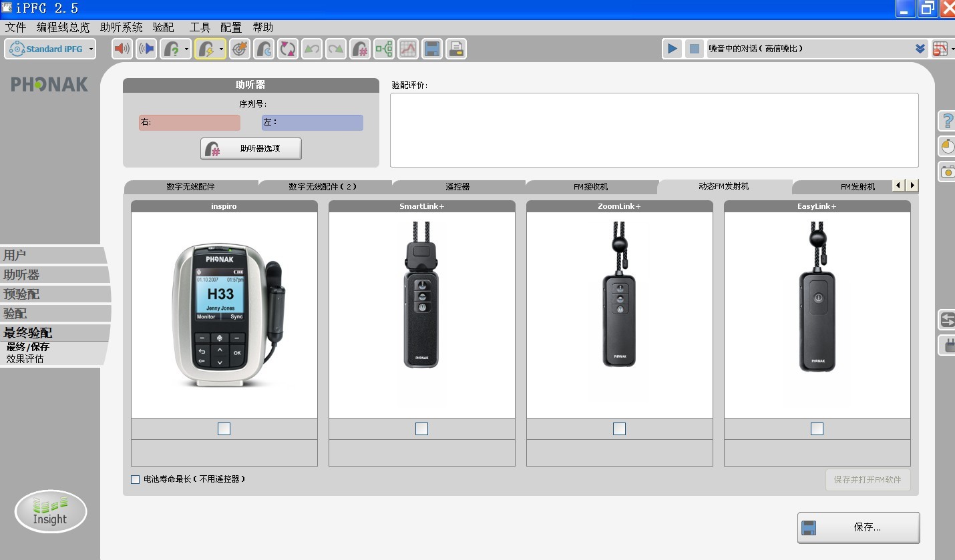Open the 配置 menu
Viewport: 955px width, 560px height.
(231, 27)
